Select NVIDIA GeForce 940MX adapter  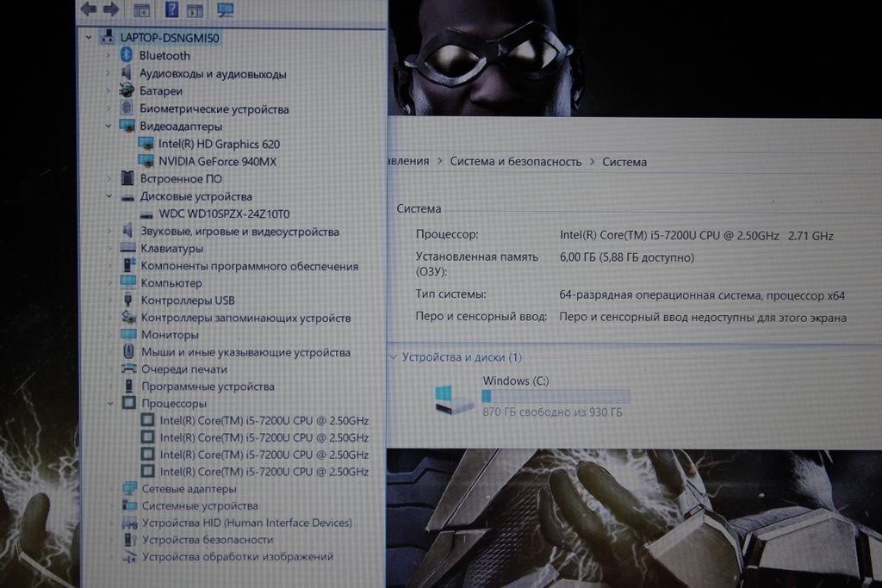[x=217, y=161]
